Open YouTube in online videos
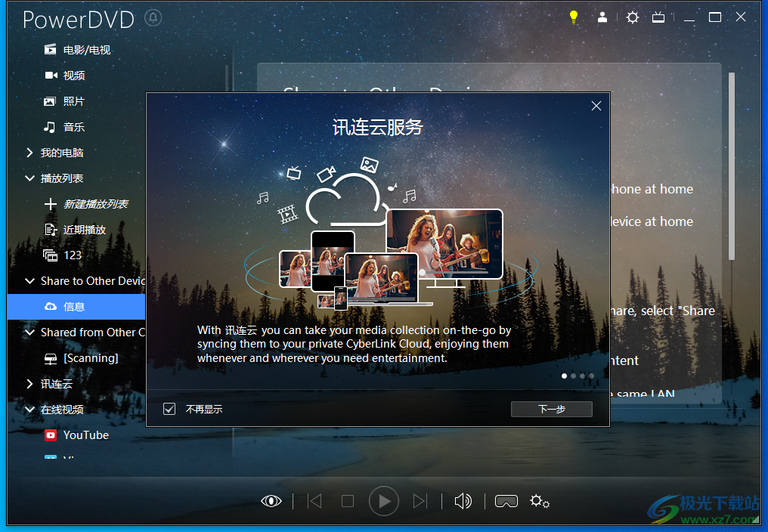 click(x=76, y=435)
